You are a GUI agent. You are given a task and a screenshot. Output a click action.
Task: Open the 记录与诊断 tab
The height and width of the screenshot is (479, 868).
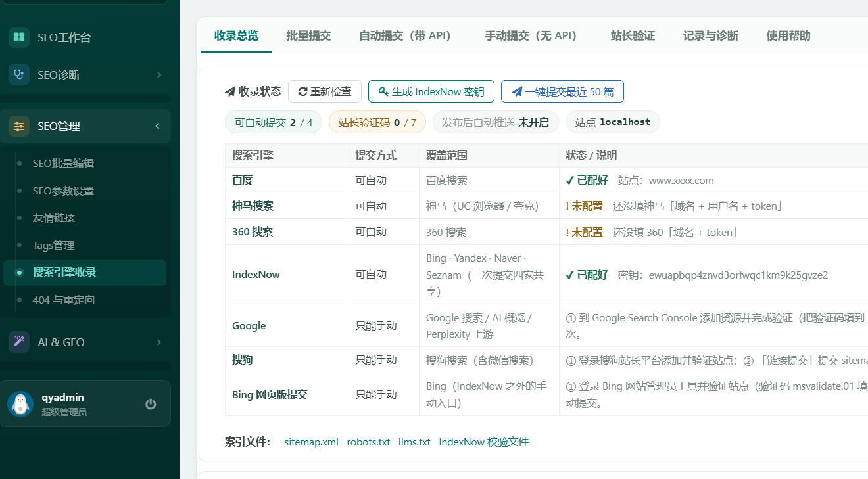tap(710, 35)
